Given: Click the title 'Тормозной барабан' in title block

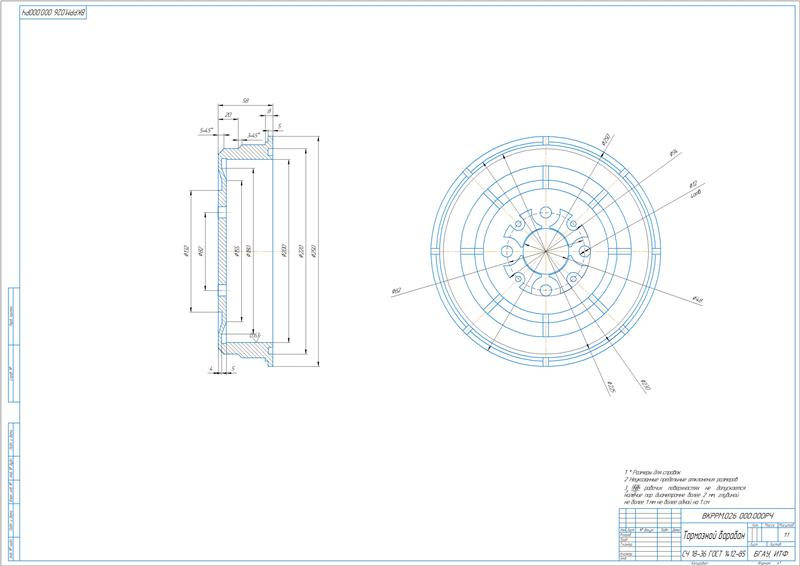Looking at the screenshot, I should tap(714, 536).
